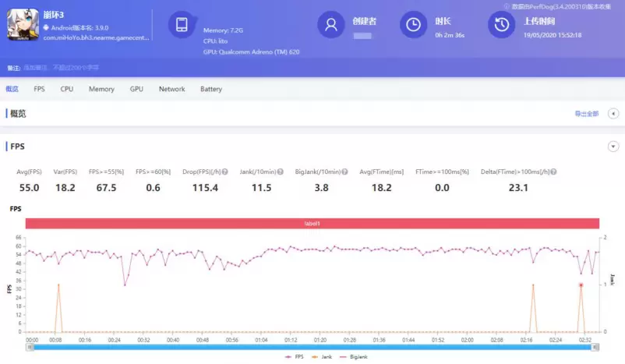The height and width of the screenshot is (364, 625).
Task: Click help icon next to BigJank(/10min)
Action: click(344, 171)
